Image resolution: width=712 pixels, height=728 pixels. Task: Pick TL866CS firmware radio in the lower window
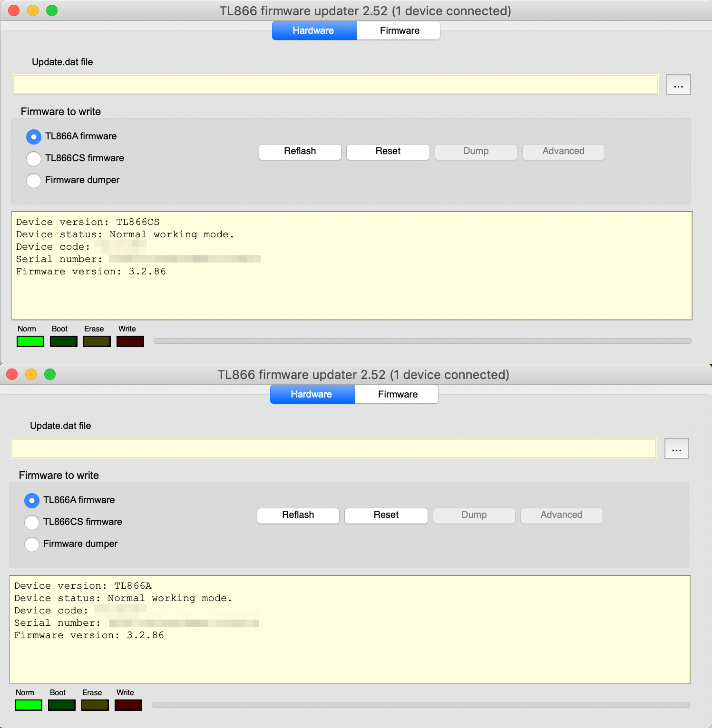pyautogui.click(x=32, y=522)
